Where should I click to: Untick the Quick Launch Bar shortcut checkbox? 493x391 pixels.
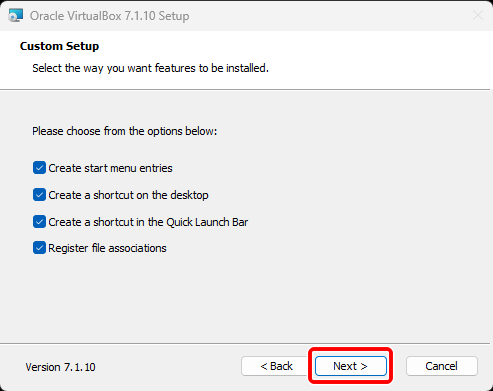(39, 222)
